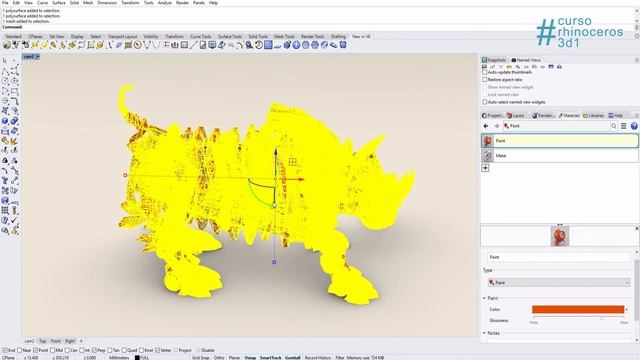
Task: Toggle the Perp osnap checkbox
Action: 94,350
